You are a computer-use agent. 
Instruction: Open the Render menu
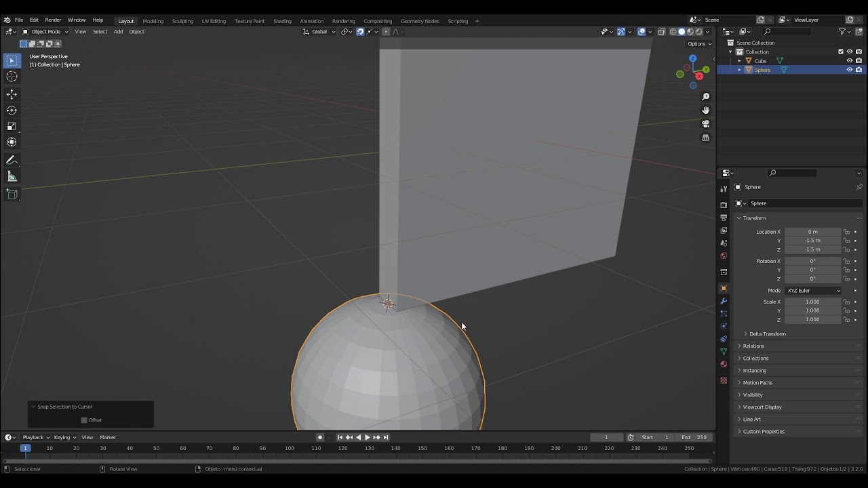(53, 20)
